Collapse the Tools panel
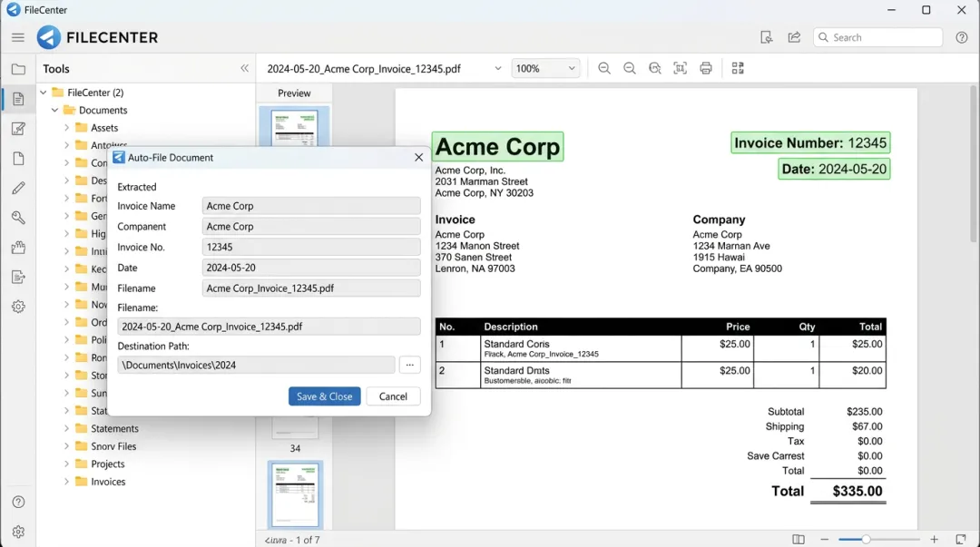 point(244,69)
